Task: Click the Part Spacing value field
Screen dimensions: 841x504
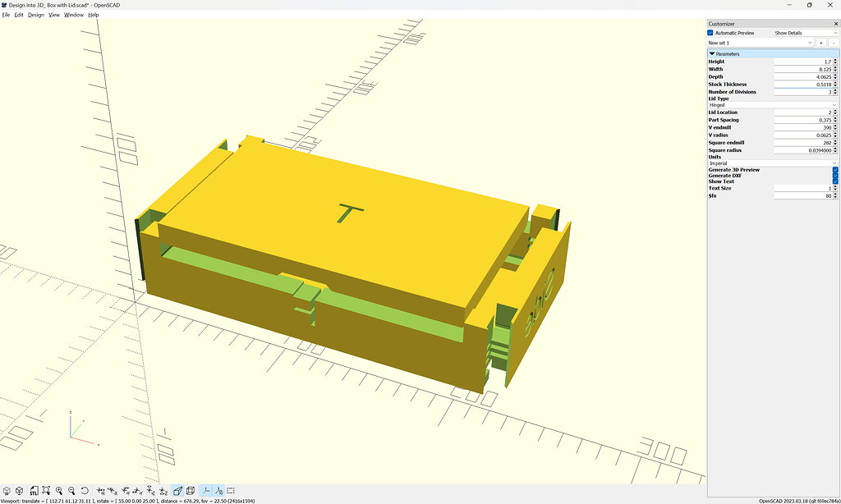Action: pos(803,120)
